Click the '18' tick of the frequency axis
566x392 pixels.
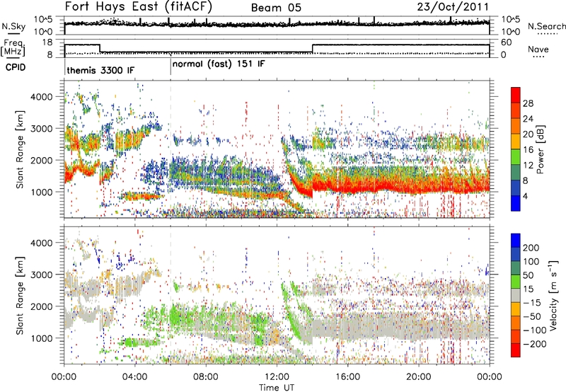point(47,42)
